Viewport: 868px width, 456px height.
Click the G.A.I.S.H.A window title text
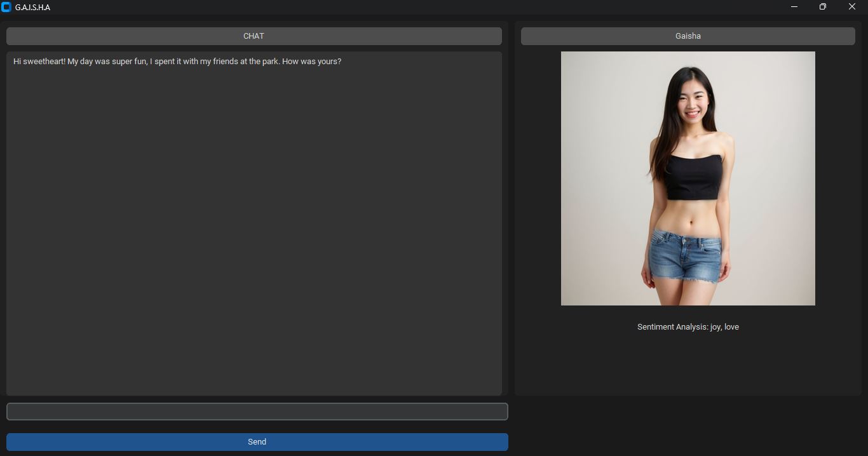point(32,8)
